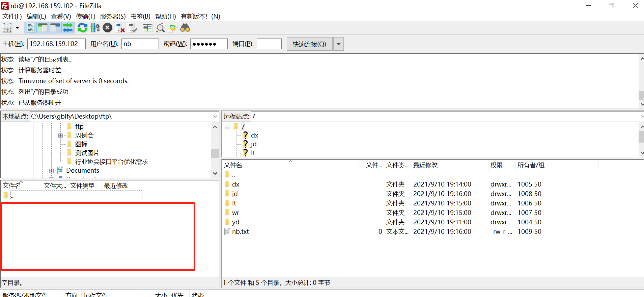
Task: Refresh the file and folder lists
Action: (82, 28)
